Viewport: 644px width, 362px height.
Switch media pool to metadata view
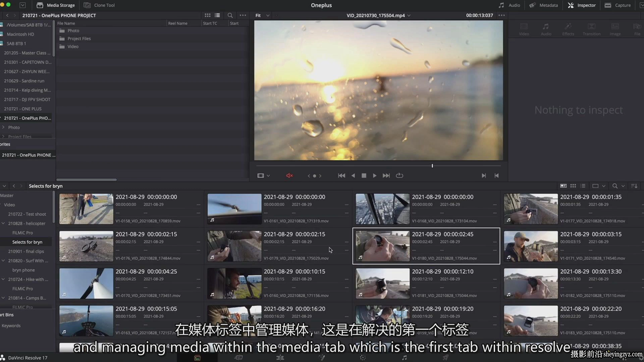click(x=563, y=186)
